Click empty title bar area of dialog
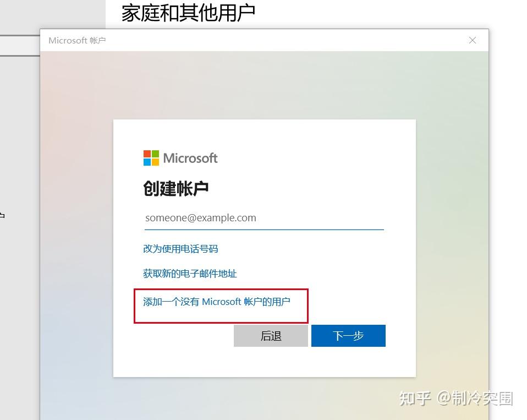Screen dimensions: 527x420 (x=286, y=40)
